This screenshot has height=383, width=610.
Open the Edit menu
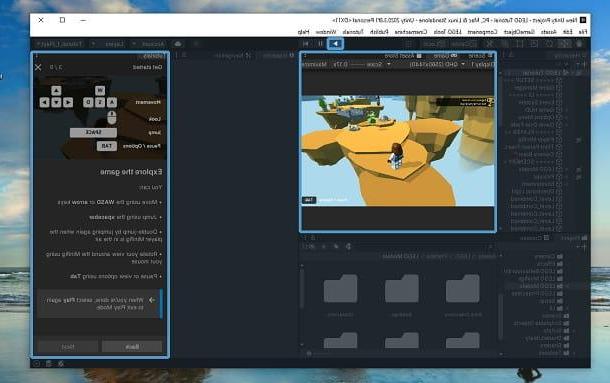point(568,32)
